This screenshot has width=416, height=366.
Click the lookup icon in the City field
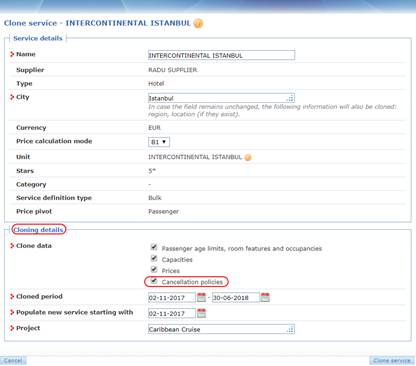(290, 98)
